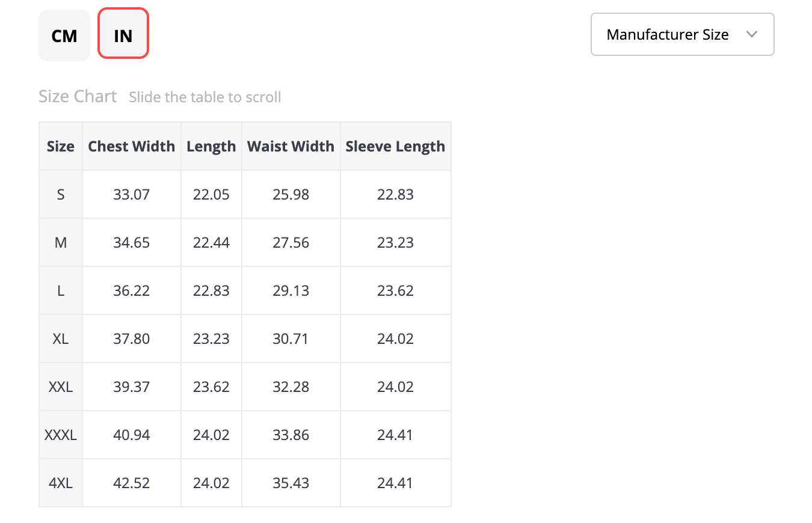This screenshot has height=523, width=812.
Task: Click the 33.07 chest width cell
Action: [x=131, y=194]
